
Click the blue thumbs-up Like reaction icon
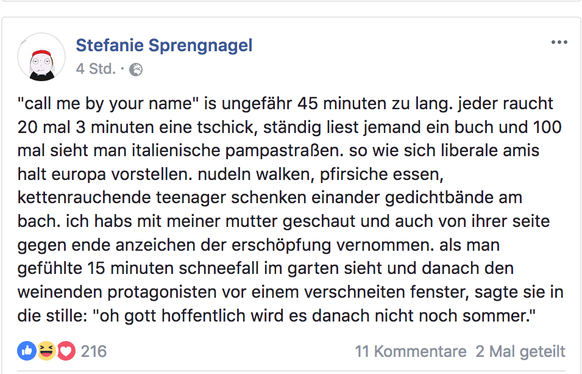click(x=27, y=351)
